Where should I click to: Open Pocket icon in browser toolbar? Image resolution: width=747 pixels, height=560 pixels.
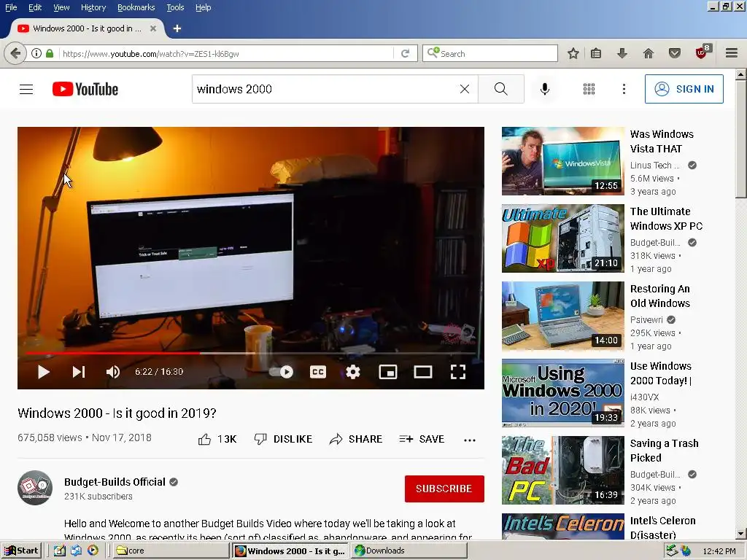(x=675, y=53)
